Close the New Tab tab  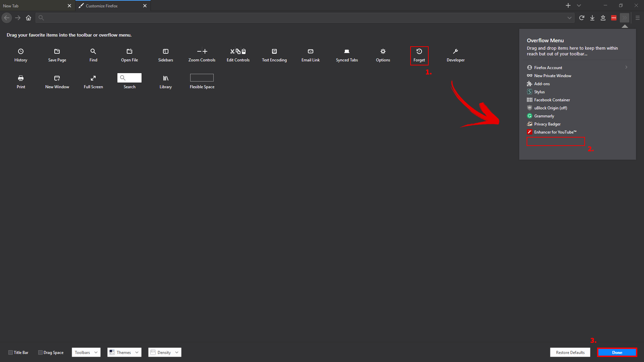coord(69,6)
